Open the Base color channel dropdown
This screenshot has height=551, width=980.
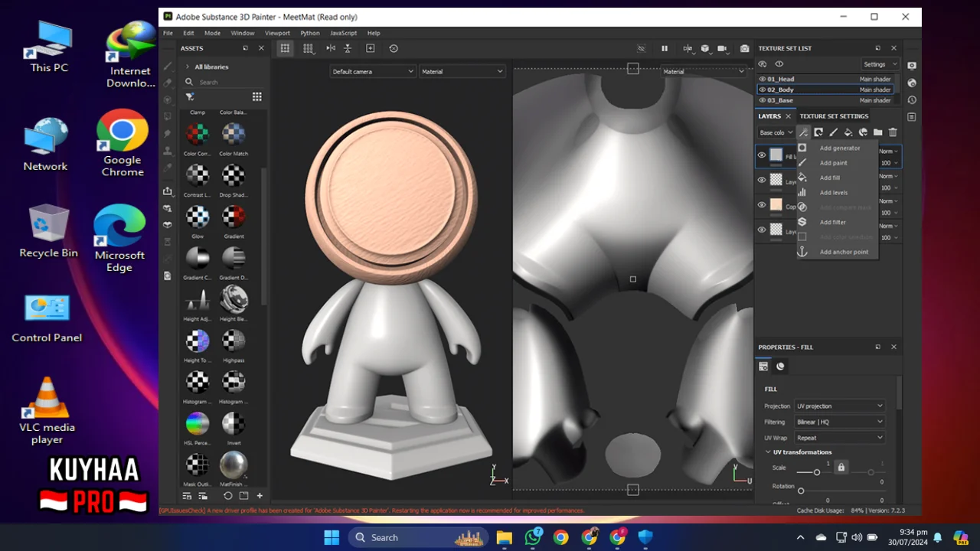point(776,132)
